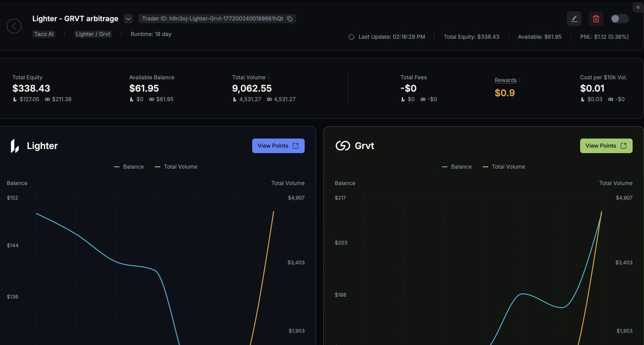Click the Lighter equity share $127.05
Image resolution: width=644 pixels, height=345 pixels.
click(29, 99)
